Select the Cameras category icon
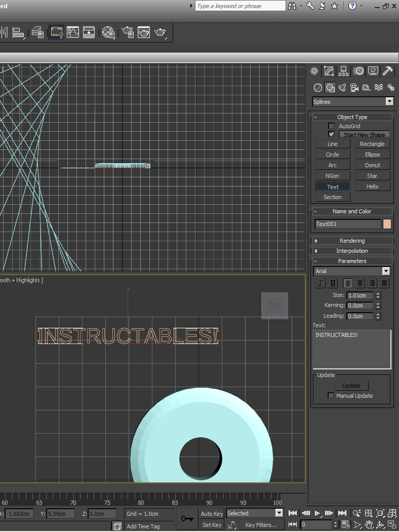This screenshot has width=399, height=532. (354, 88)
